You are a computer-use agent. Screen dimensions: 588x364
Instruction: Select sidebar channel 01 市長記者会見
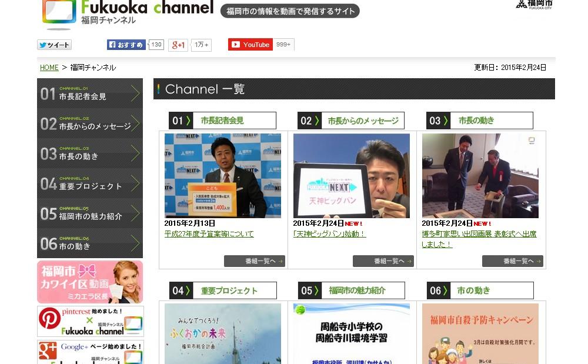pyautogui.click(x=90, y=93)
